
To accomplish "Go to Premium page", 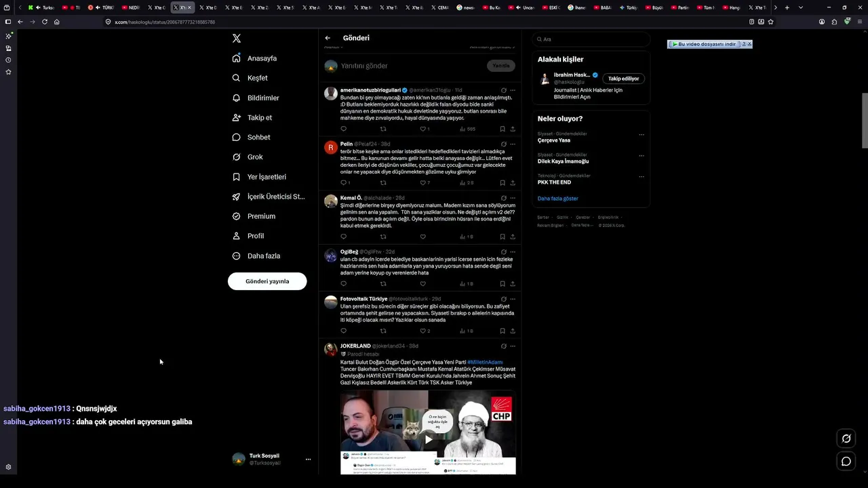I will [x=254, y=216].
